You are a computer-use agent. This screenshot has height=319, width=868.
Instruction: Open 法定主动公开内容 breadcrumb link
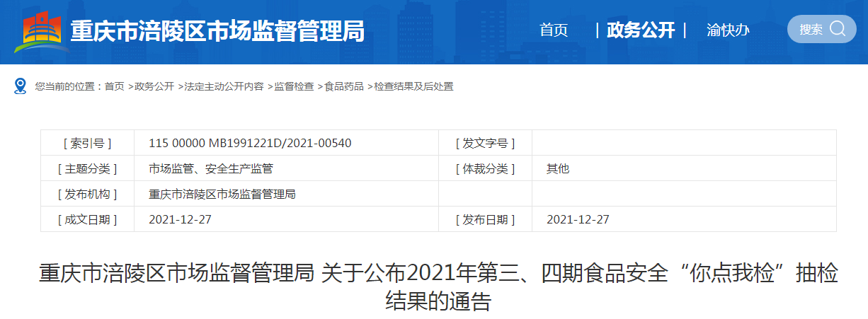point(224,86)
